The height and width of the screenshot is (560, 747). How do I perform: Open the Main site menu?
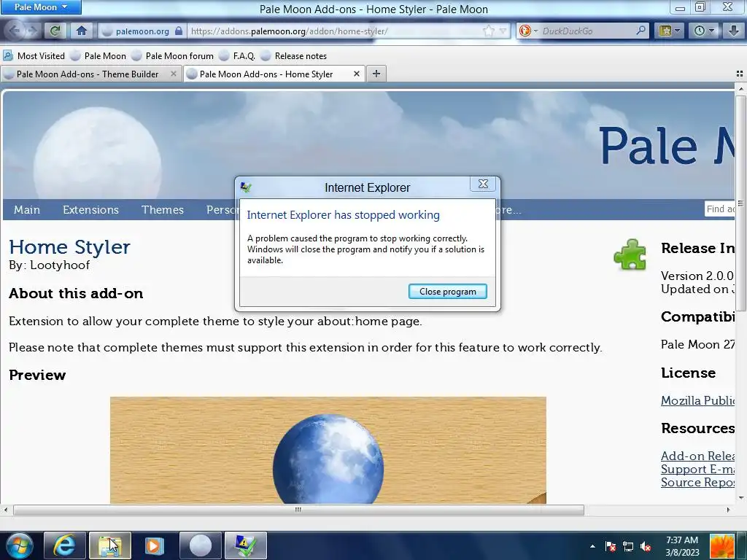click(27, 210)
